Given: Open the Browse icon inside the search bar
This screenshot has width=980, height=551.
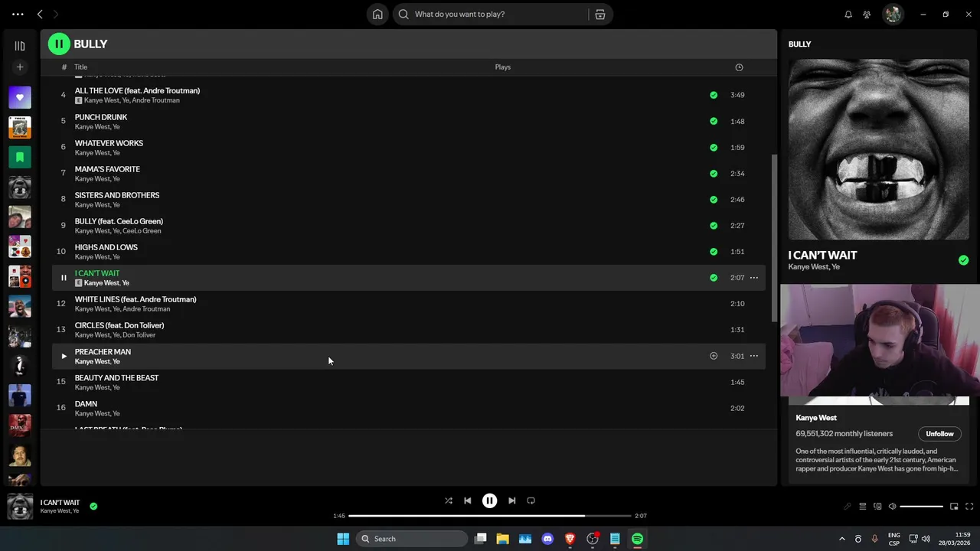Looking at the screenshot, I should (x=600, y=14).
